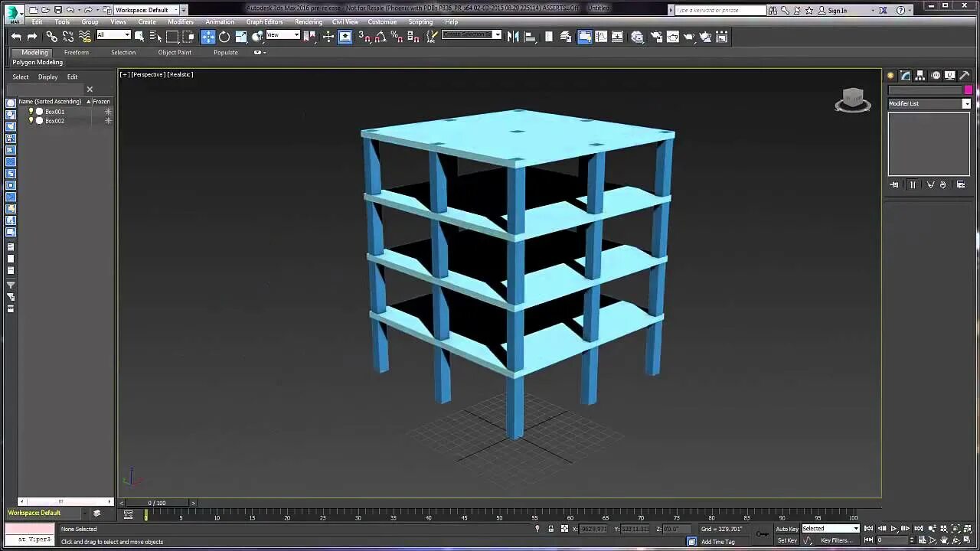Click the time slider 0 / 100 handle
This screenshot has height=551, width=980.
157,503
